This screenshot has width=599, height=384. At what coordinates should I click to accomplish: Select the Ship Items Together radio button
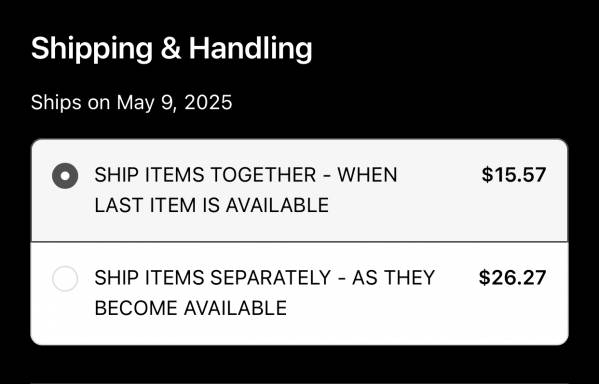click(x=65, y=176)
